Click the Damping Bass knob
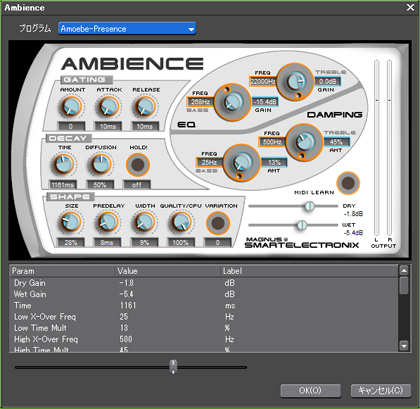The image size is (420, 409). [x=241, y=162]
